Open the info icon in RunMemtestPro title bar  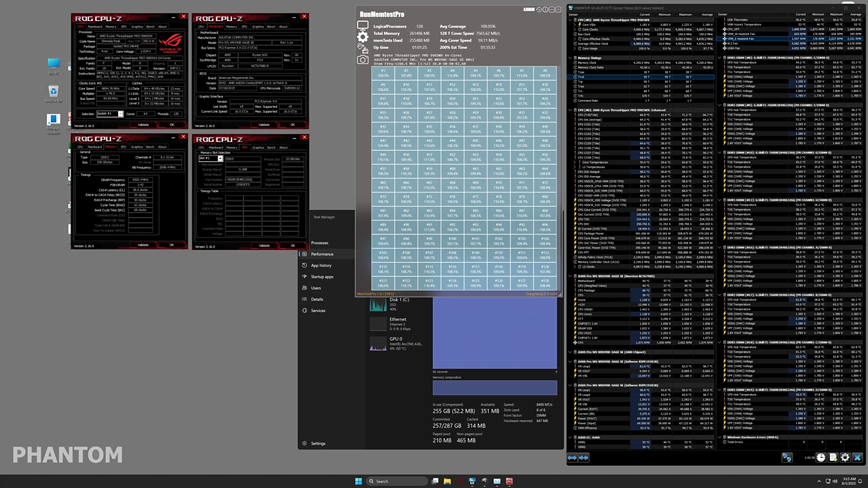point(545,10)
